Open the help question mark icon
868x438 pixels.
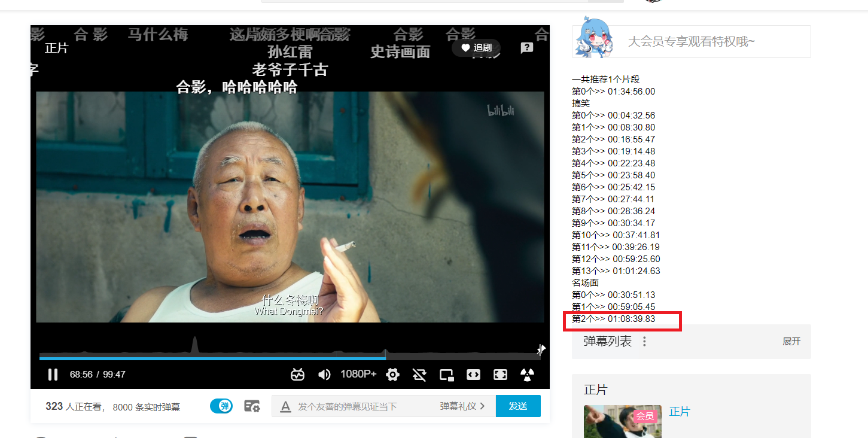[x=526, y=48]
